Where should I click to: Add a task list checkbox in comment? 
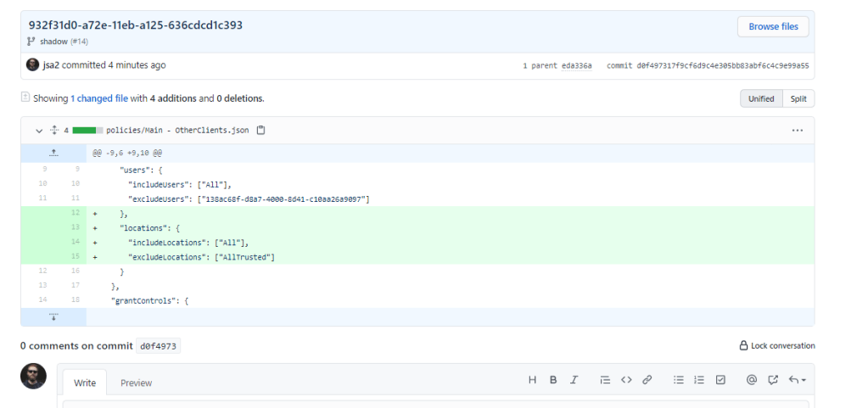tap(720, 380)
